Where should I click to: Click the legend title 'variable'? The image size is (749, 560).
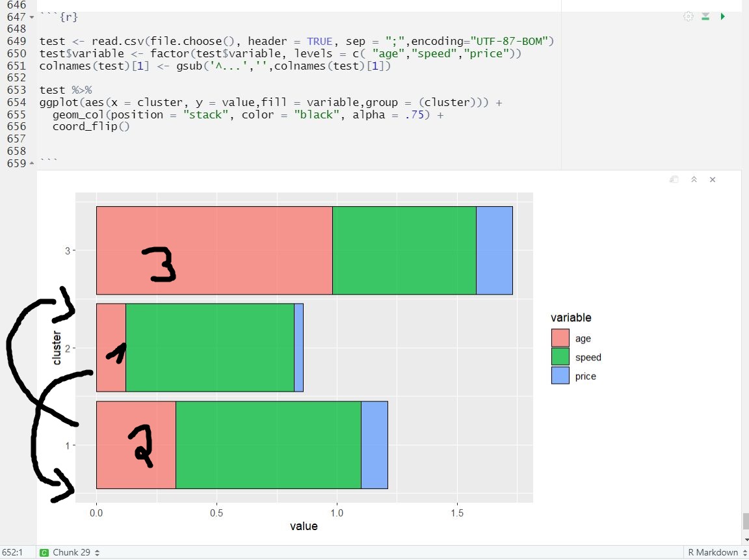(571, 318)
